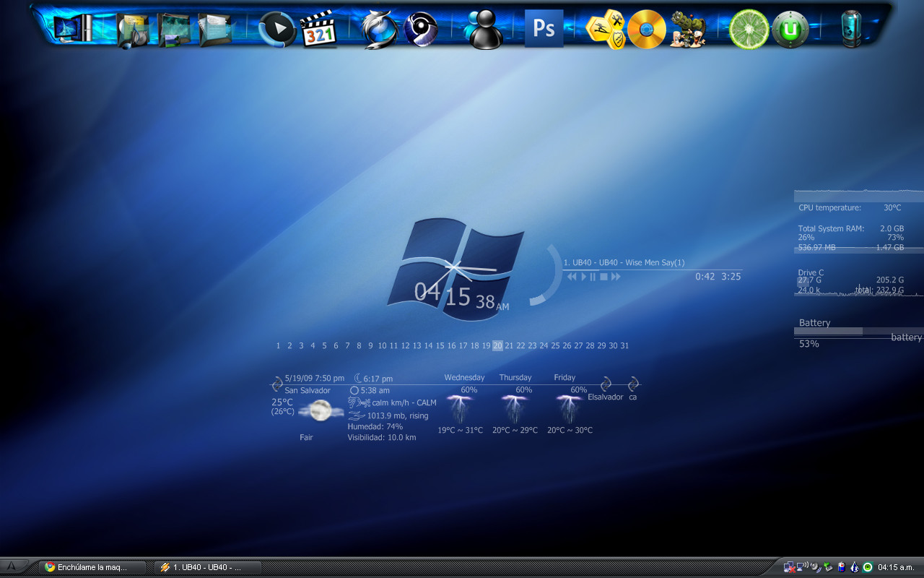Screen dimensions: 924x578
Task: Click the disconnected network tray icon
Action: tap(789, 568)
